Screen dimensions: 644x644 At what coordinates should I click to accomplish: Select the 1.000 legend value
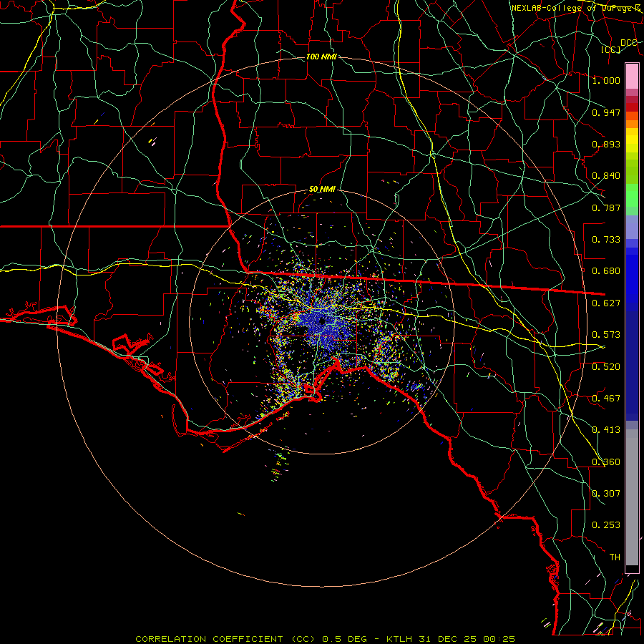[606, 80]
